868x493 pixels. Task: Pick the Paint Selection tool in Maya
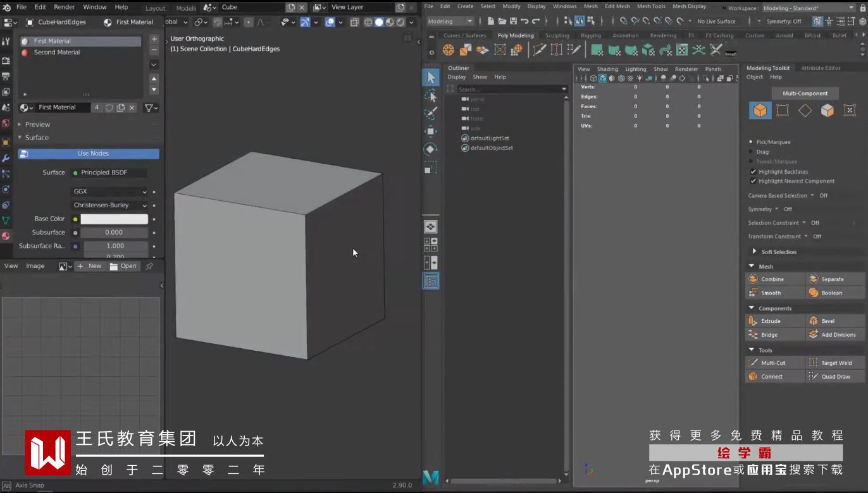point(431,114)
